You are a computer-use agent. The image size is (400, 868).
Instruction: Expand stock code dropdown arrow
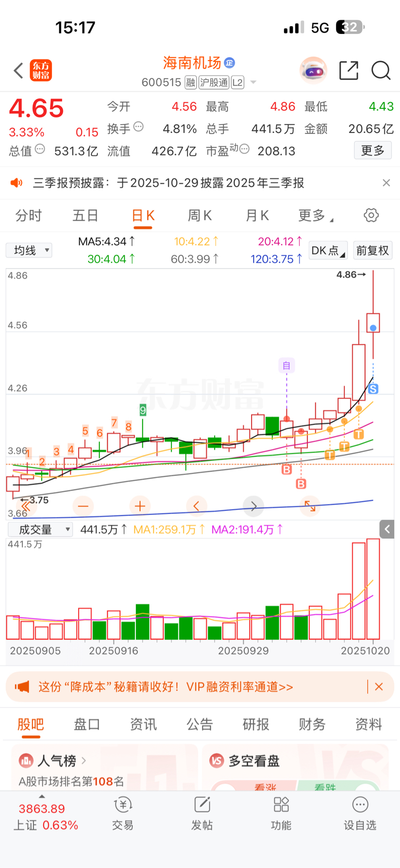tap(253, 82)
